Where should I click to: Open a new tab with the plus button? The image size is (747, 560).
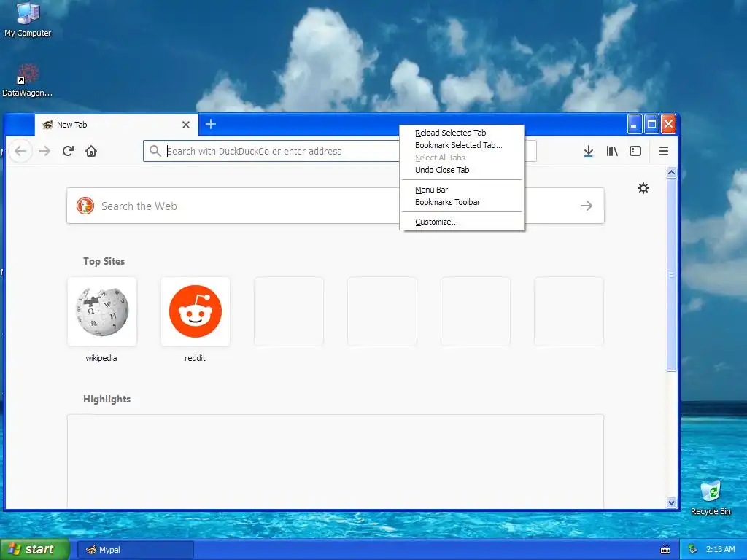211,124
